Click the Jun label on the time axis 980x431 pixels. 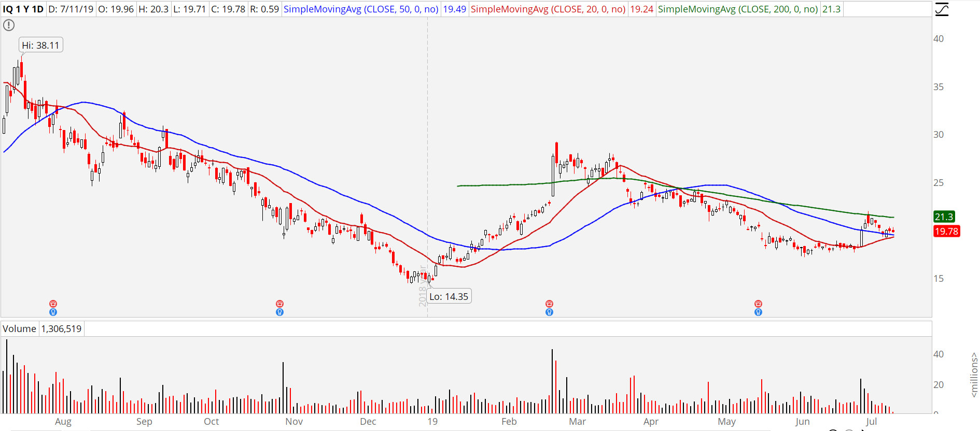pos(803,422)
